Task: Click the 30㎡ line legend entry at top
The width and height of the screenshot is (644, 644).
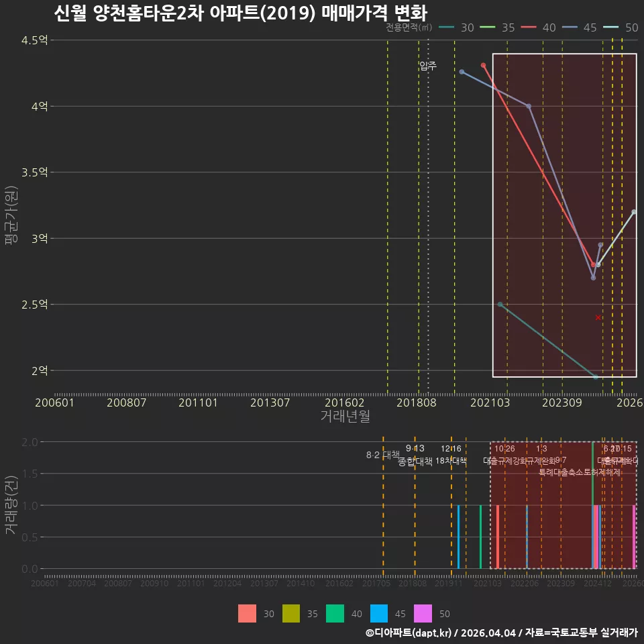Action: (456, 28)
